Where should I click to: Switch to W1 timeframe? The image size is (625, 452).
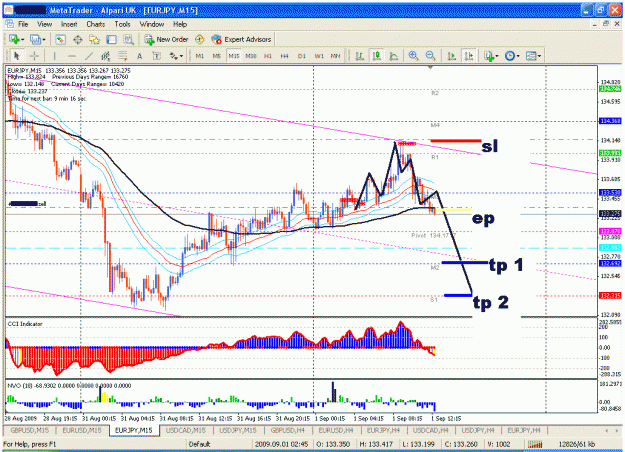click(x=319, y=56)
